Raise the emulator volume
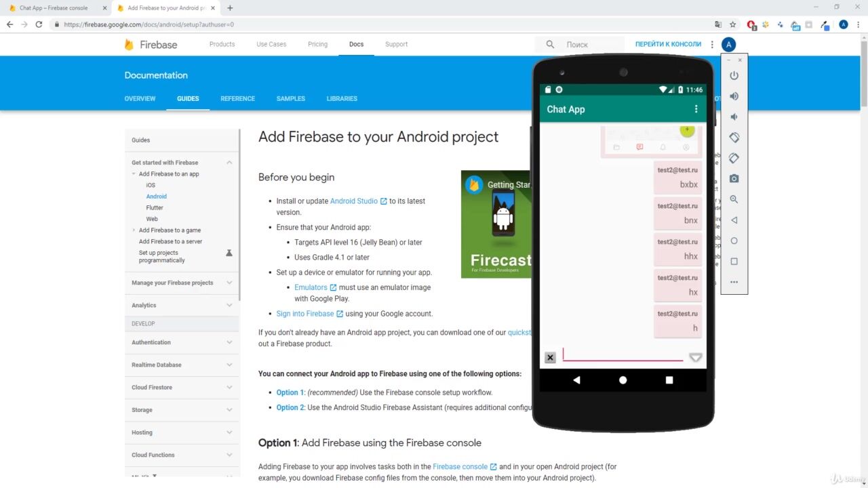The width and height of the screenshot is (868, 488). click(x=734, y=96)
